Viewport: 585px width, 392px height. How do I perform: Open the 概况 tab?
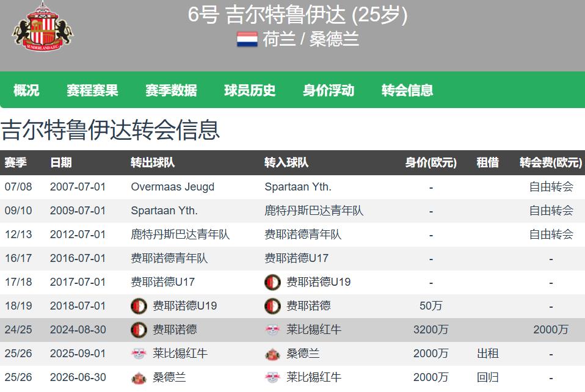[26, 90]
